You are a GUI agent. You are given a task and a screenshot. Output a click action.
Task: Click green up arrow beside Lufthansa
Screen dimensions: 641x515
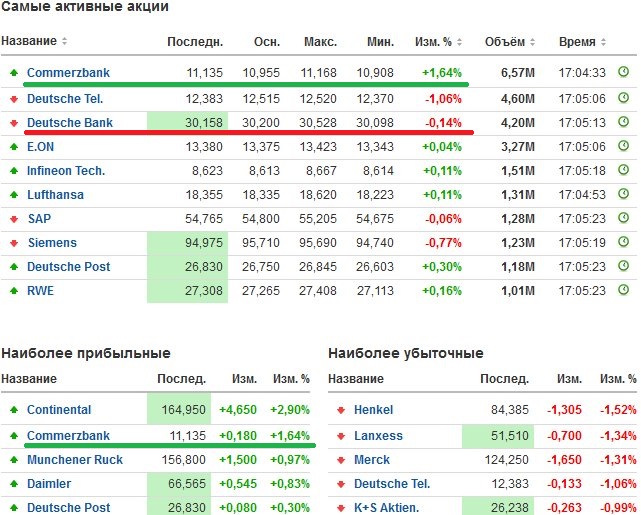click(14, 195)
